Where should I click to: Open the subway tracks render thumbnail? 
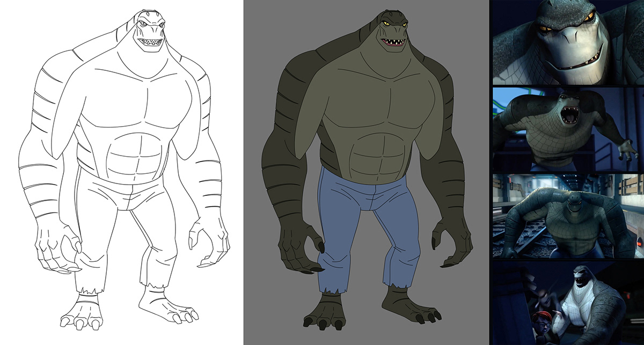point(568,216)
